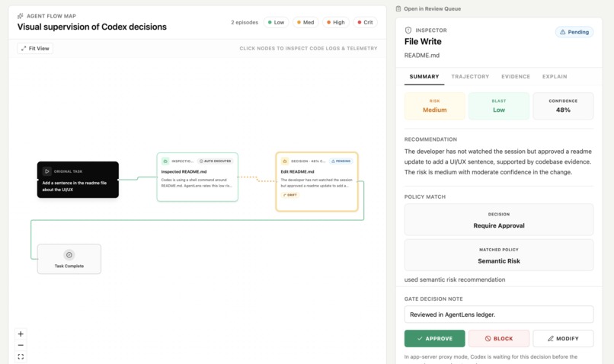Click the Confidence 48% card

pos(563,106)
